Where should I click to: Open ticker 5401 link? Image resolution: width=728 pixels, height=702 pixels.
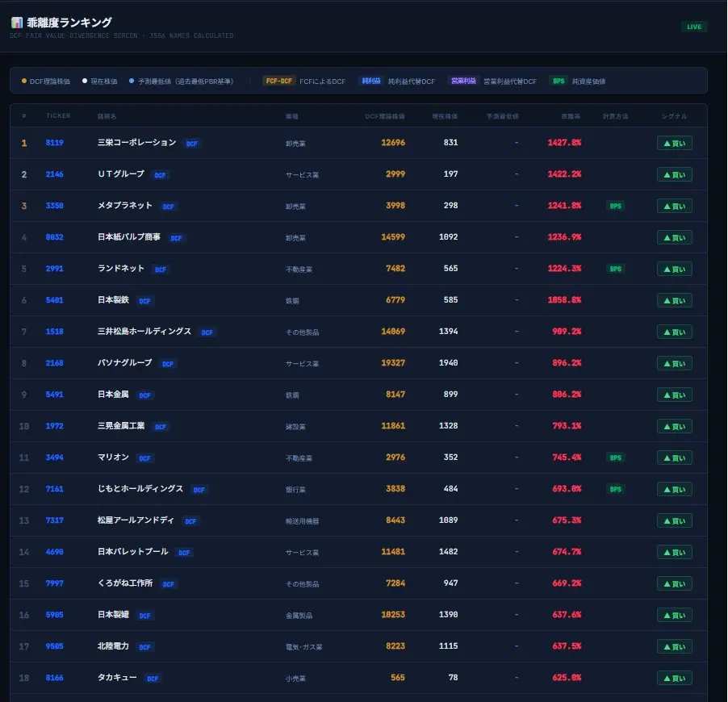pyautogui.click(x=54, y=300)
